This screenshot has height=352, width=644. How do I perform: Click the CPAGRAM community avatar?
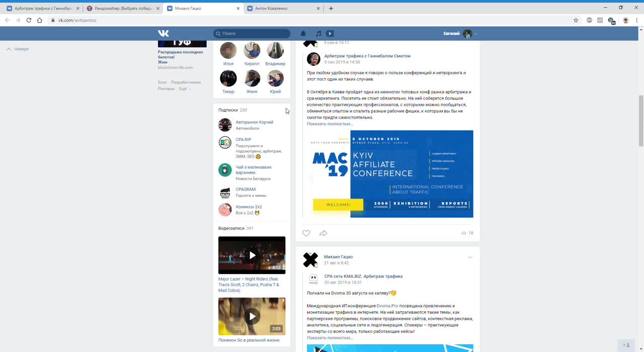[225, 192]
